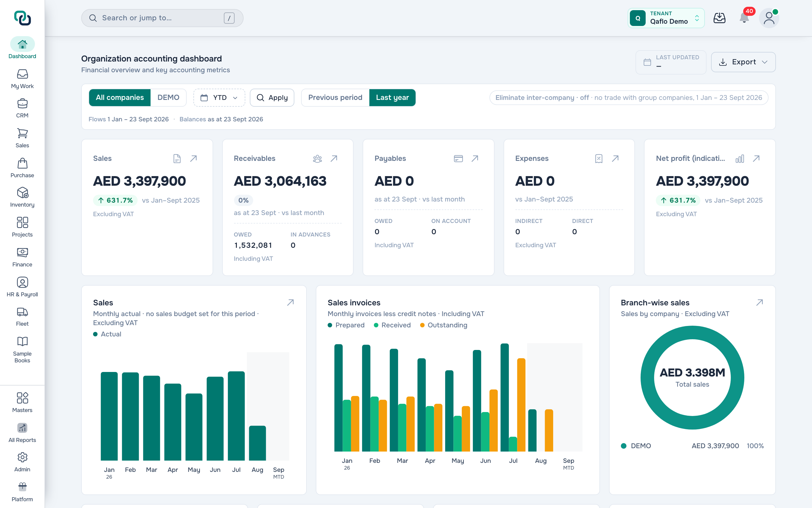
Task: Open the user profile avatar
Action: (769, 18)
